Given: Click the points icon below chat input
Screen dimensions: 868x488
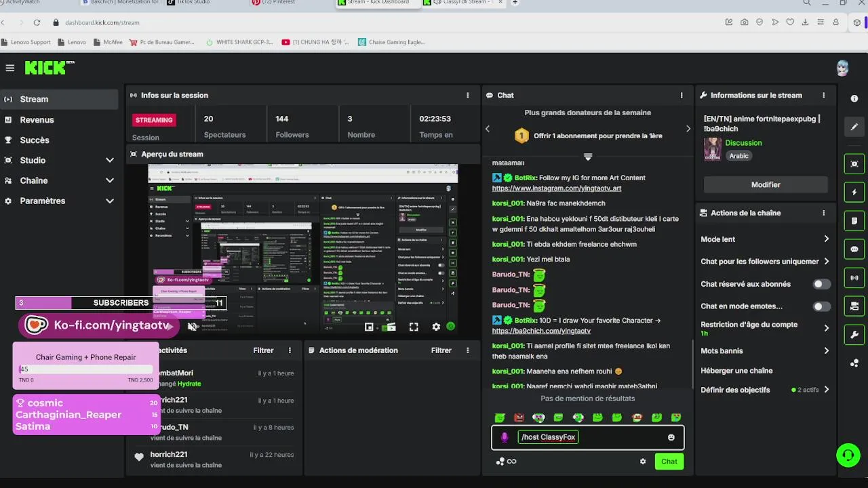Looking at the screenshot, I should pyautogui.click(x=500, y=462).
